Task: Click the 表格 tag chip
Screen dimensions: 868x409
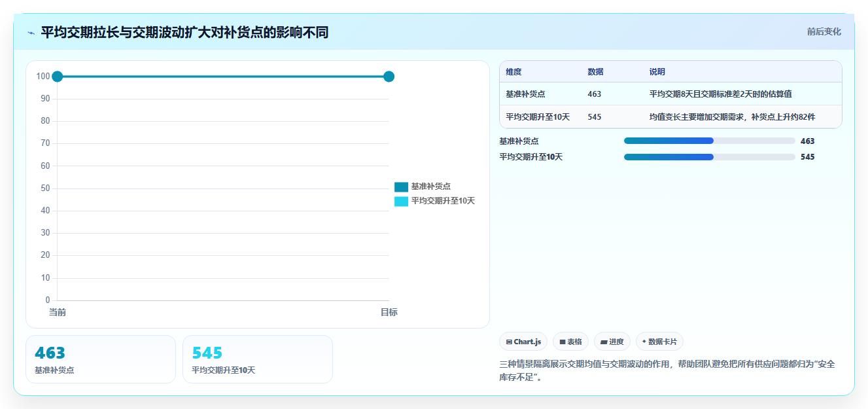Action: coord(570,342)
